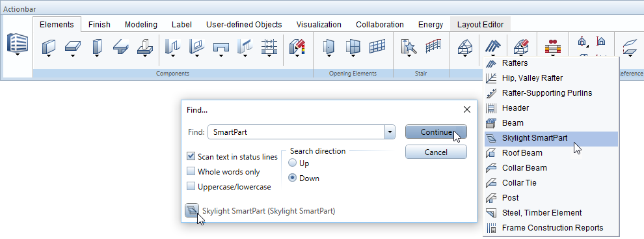The height and width of the screenshot is (239, 644).
Task: Enable Whole words only checkbox
Action: (x=191, y=171)
